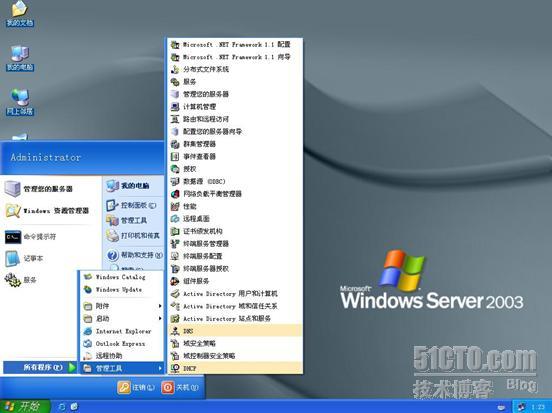Click 所有程序 in Start menu

click(x=40, y=368)
